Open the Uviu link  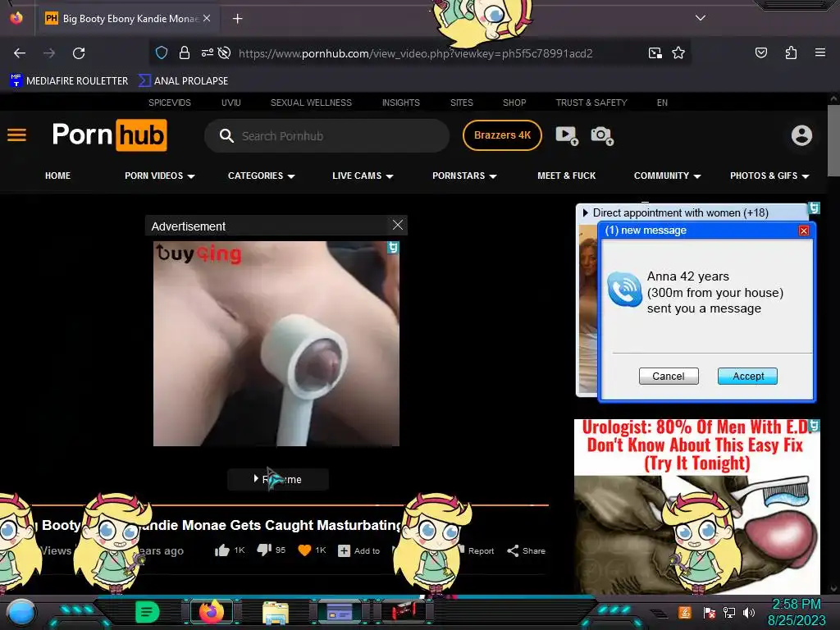(231, 103)
